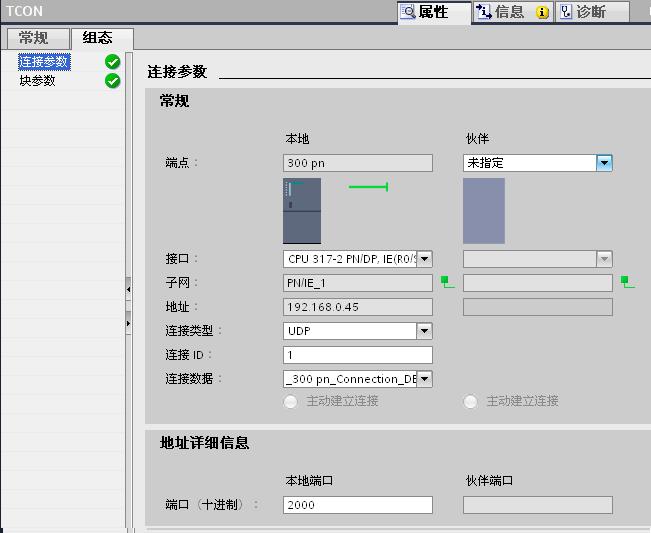
Task: Select 连接参数 in the navigation list
Action: pos(44,62)
